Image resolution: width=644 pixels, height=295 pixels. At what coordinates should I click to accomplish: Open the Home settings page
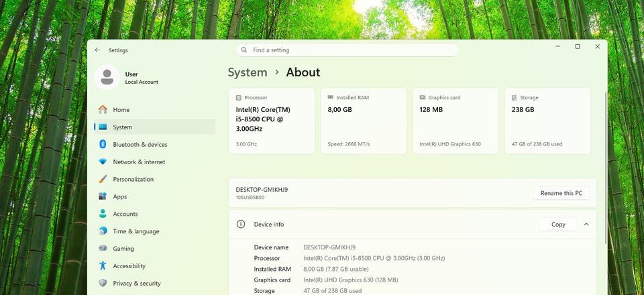click(x=154, y=109)
